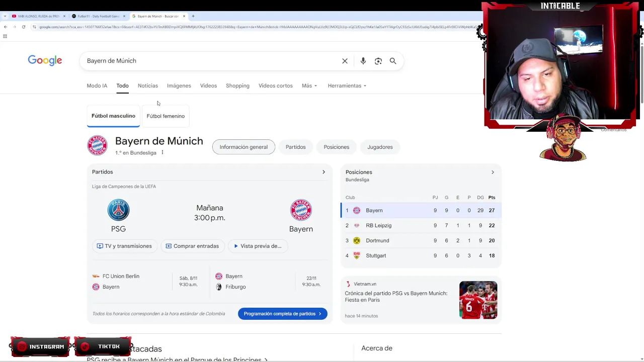Go to the Google logo homepage
This screenshot has width=644, height=362.
45,60
